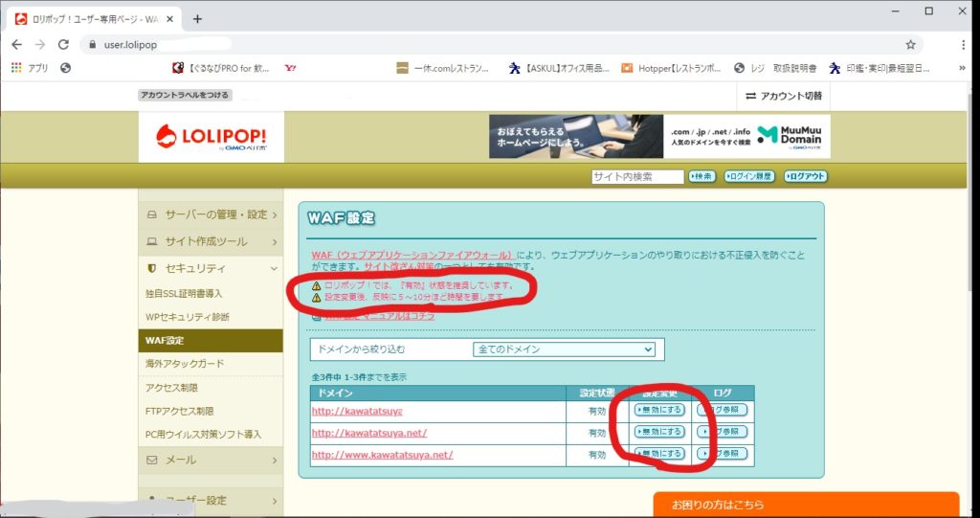Open the Chrome three-dot menu
980x518 pixels.
pyautogui.click(x=963, y=44)
